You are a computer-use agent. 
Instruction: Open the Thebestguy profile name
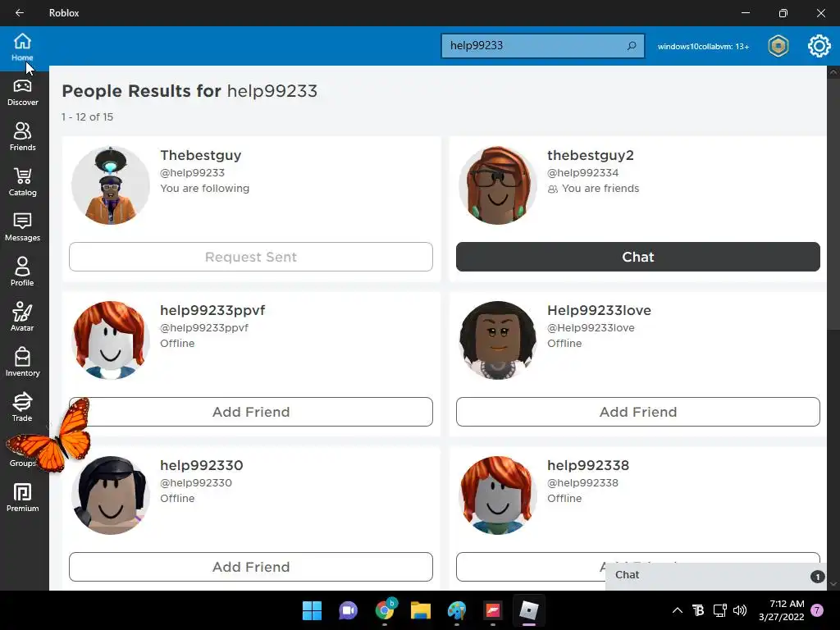click(x=200, y=156)
